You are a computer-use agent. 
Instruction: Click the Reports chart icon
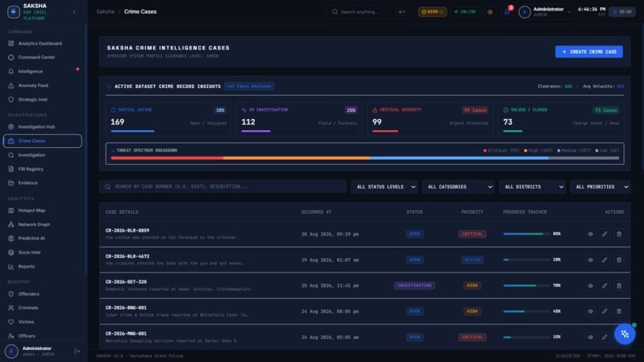[11, 266]
